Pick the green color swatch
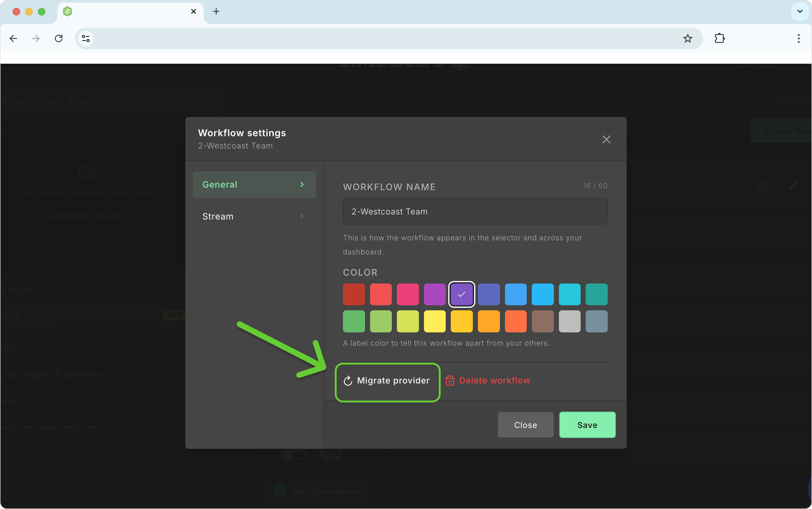The height and width of the screenshot is (509, 812). (x=354, y=321)
